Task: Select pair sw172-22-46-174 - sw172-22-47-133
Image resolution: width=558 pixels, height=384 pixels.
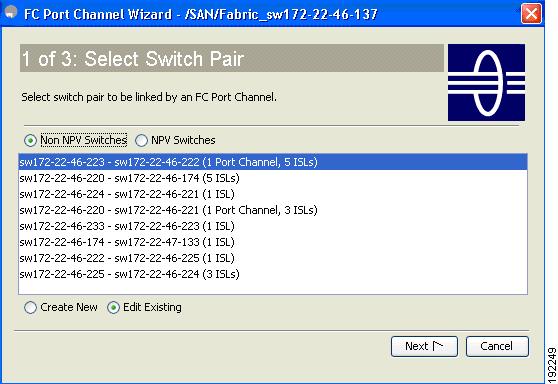Action: click(273, 242)
